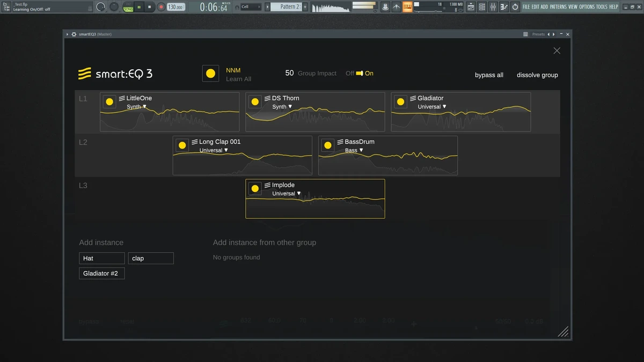Click the LittleOne drag handle icon
Image resolution: width=644 pixels, height=362 pixels.
(x=122, y=98)
